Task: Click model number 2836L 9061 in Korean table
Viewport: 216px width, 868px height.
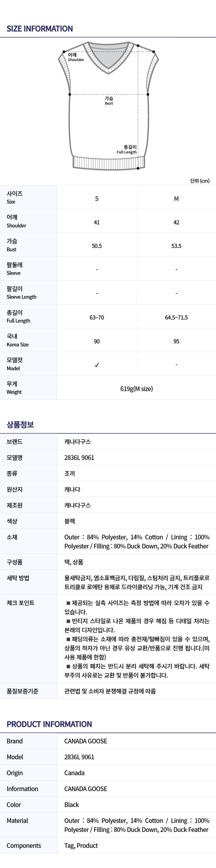Action: 79,458
